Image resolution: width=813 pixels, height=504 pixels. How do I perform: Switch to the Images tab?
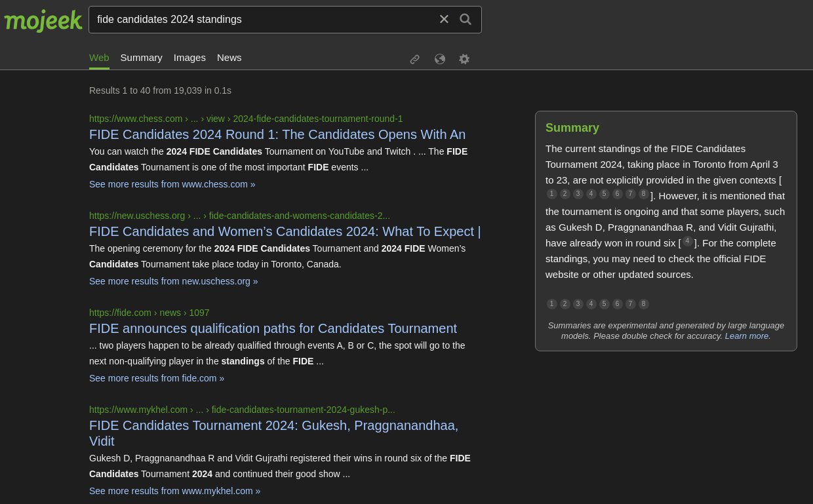pos(189,58)
